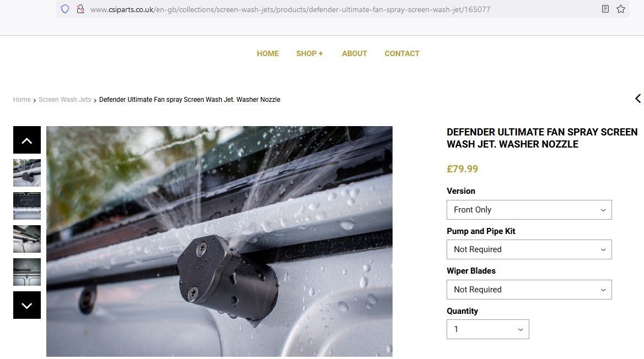Click the down arrow below thumbnails
The width and height of the screenshot is (644, 359).
[x=26, y=305]
